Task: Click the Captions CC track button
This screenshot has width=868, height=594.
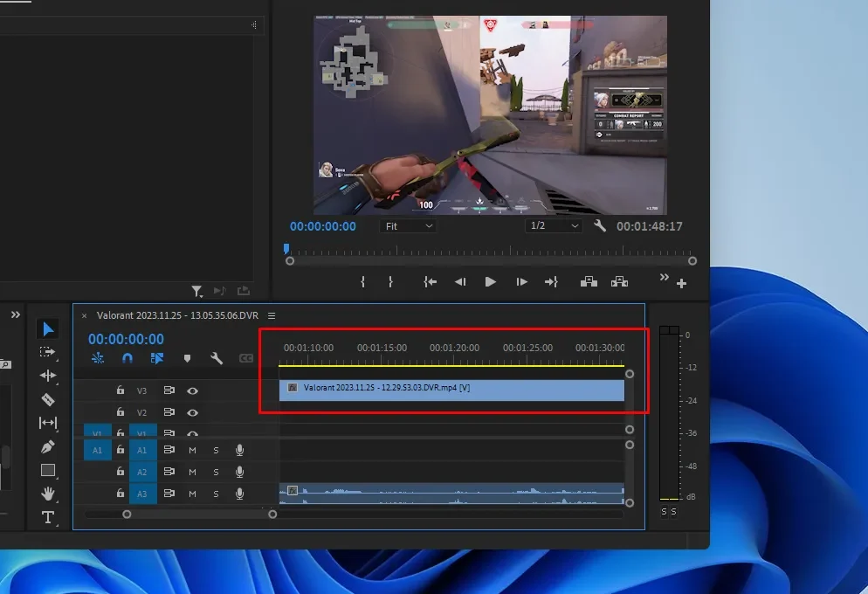Action: click(x=245, y=358)
